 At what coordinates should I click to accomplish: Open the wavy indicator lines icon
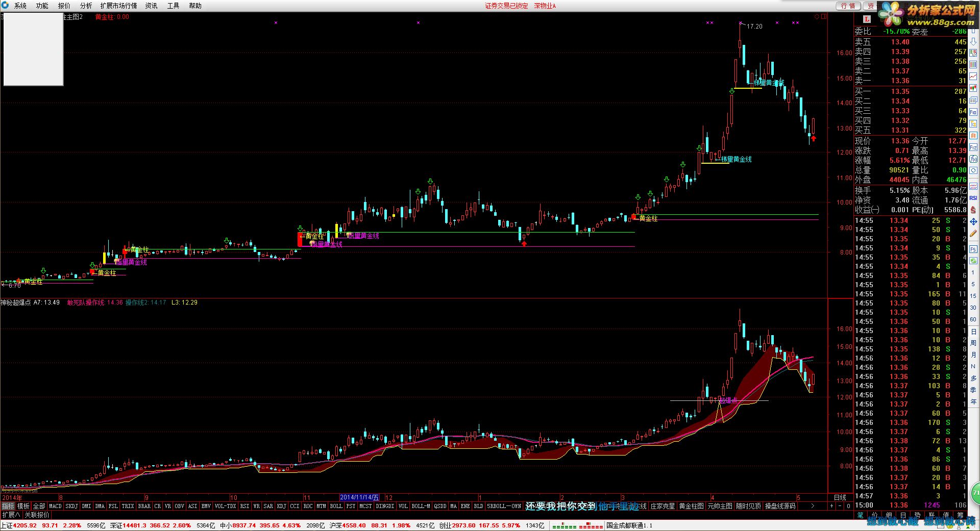coord(973,186)
